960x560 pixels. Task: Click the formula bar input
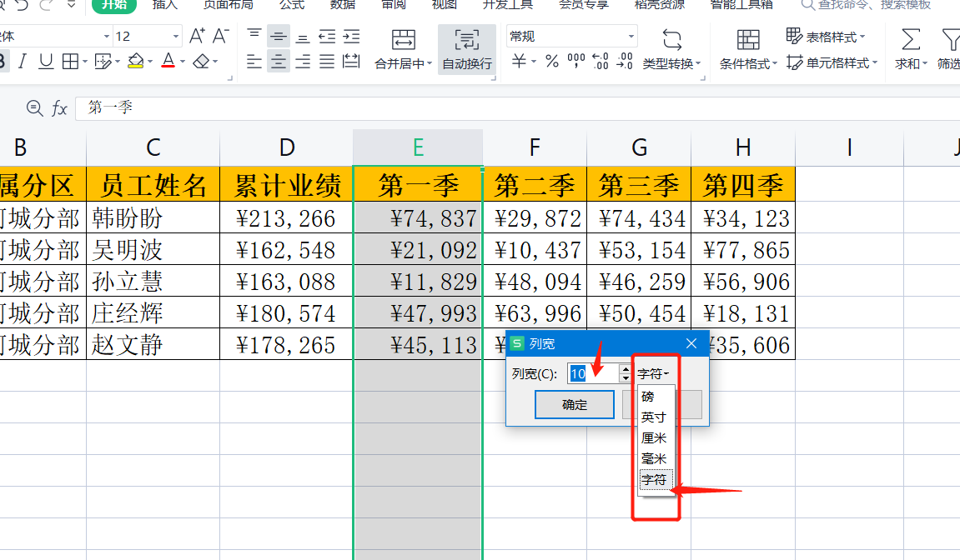(517, 107)
